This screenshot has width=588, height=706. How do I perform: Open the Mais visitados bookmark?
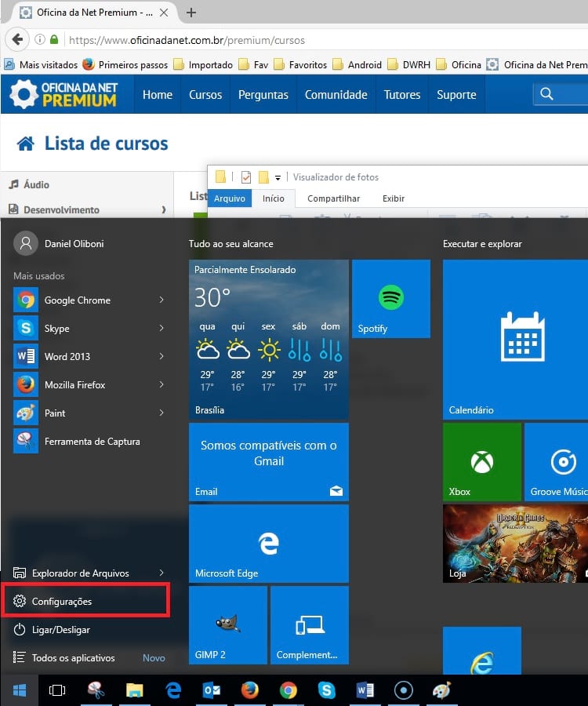tap(41, 65)
